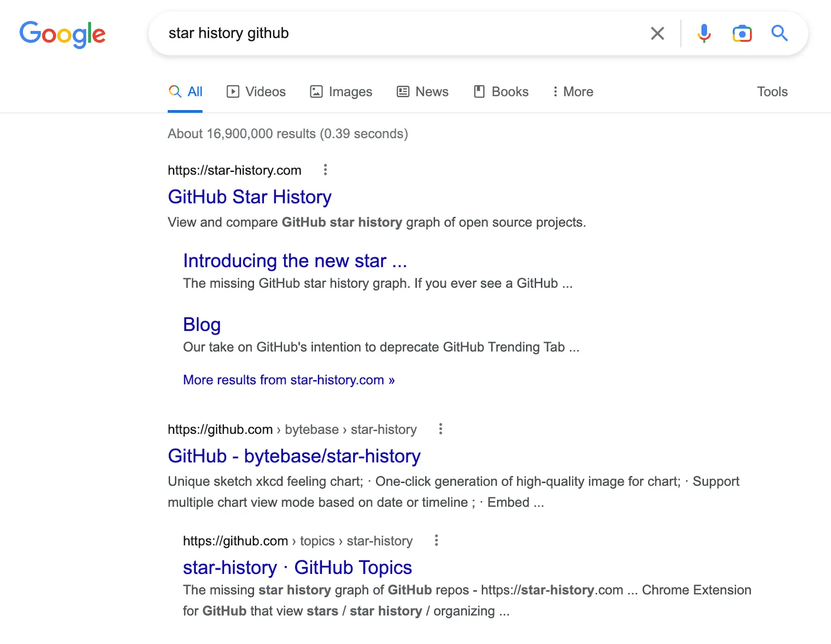
Task: Open the three-dot menu for star-history.com result
Action: 326,170
